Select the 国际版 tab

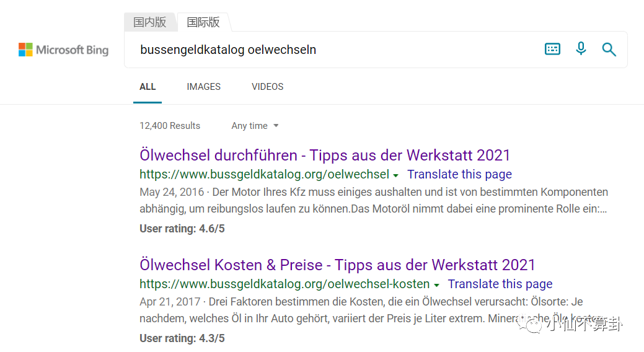(x=203, y=22)
